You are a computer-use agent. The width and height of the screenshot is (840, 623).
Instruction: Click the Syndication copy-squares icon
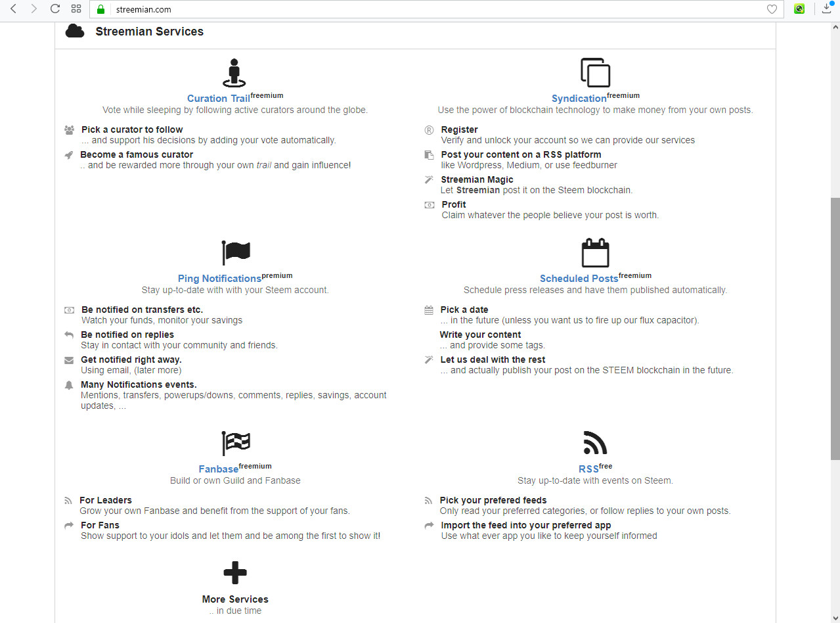point(595,72)
